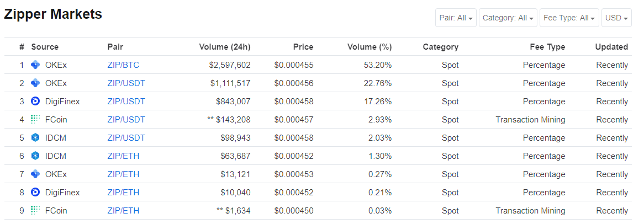Open OKEx ZIP/ETH pair link in row 7
This screenshot has width=644, height=224.
point(123,174)
